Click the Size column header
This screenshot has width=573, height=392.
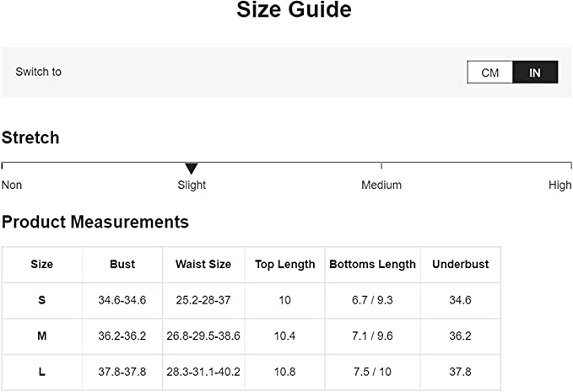click(x=41, y=264)
